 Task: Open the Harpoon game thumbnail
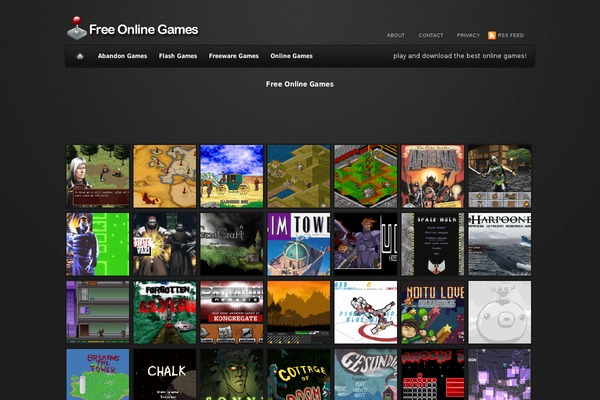500,244
